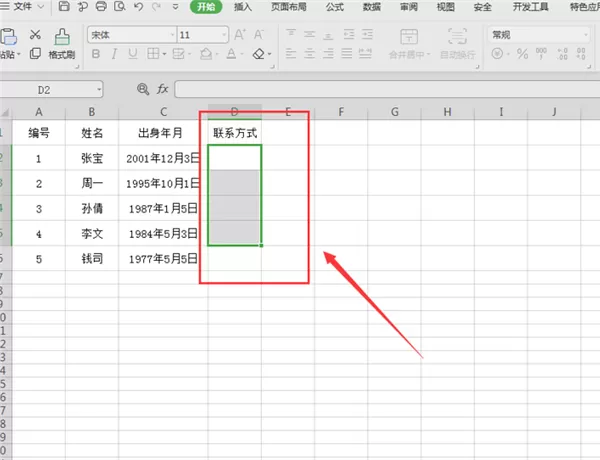
Task: Switch to the Formulas (公式) tab
Action: tap(335, 7)
